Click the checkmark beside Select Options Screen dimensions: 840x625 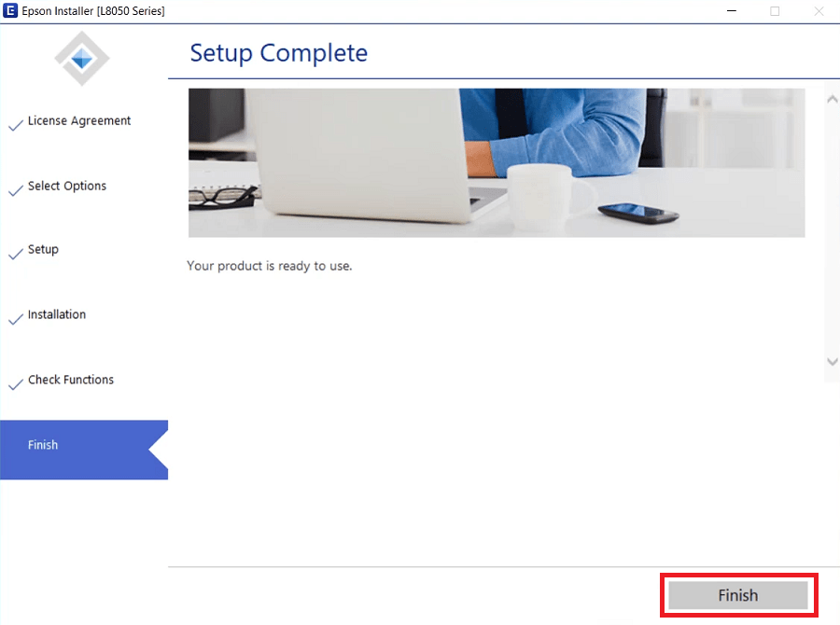tap(16, 189)
